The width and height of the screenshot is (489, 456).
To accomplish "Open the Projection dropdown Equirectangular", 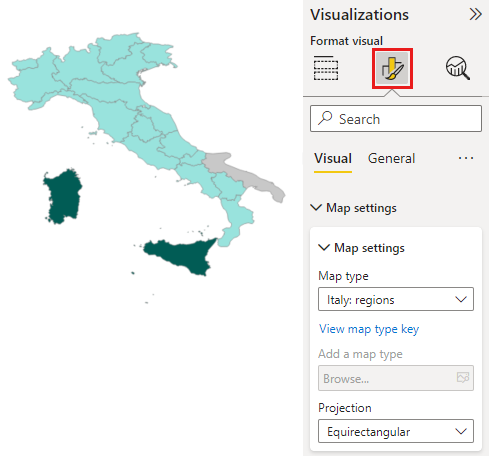I will coord(396,431).
